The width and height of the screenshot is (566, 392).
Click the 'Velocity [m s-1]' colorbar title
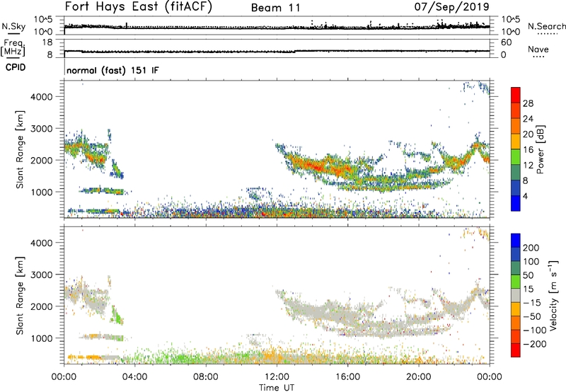(553, 295)
